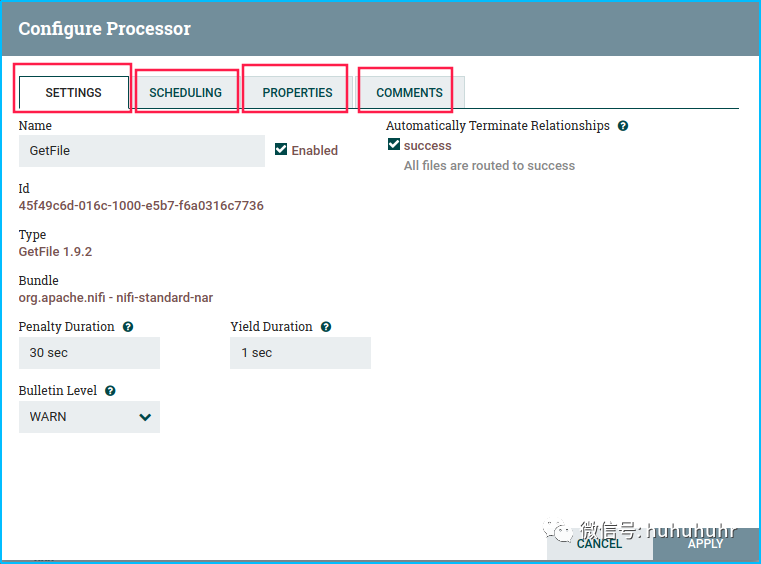Open help for Automatically Terminate Relationships
Screen dimensions: 761x564
pyautogui.click(x=623, y=126)
